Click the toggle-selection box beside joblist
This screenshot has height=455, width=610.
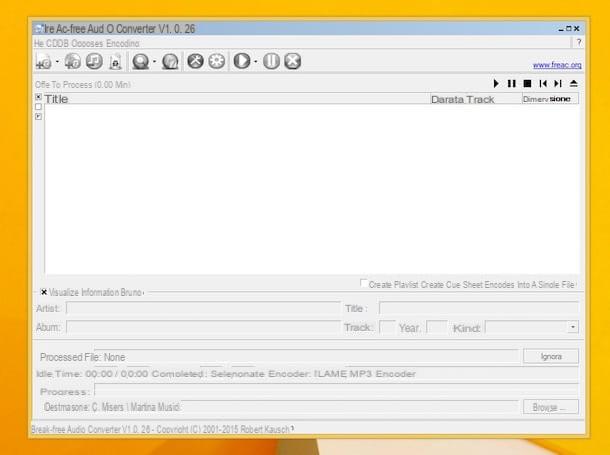click(x=39, y=116)
